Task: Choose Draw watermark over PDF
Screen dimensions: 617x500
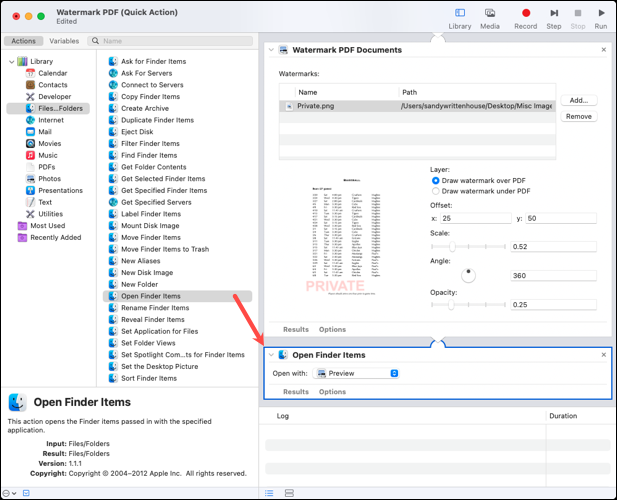Action: 435,181
